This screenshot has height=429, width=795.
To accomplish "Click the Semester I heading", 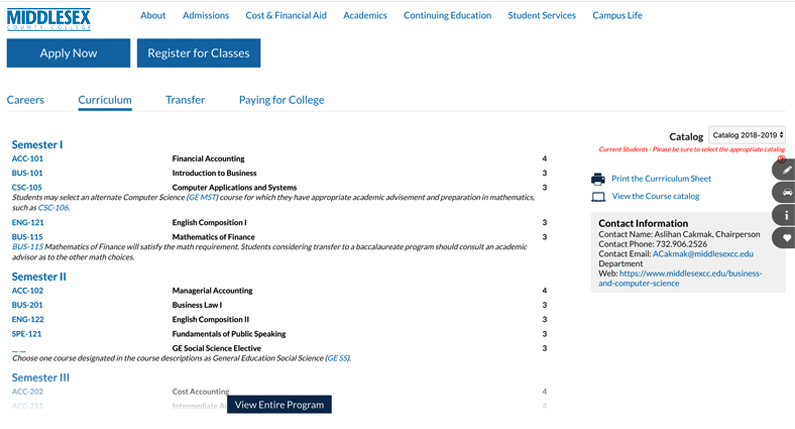I will pos(38,145).
